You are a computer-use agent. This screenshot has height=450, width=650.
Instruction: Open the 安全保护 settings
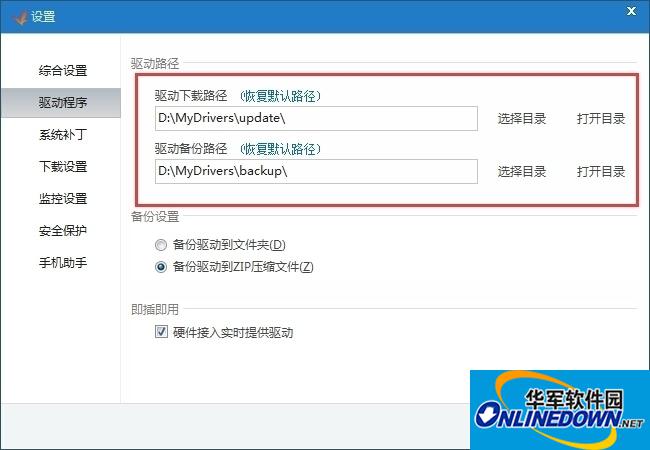click(x=63, y=230)
